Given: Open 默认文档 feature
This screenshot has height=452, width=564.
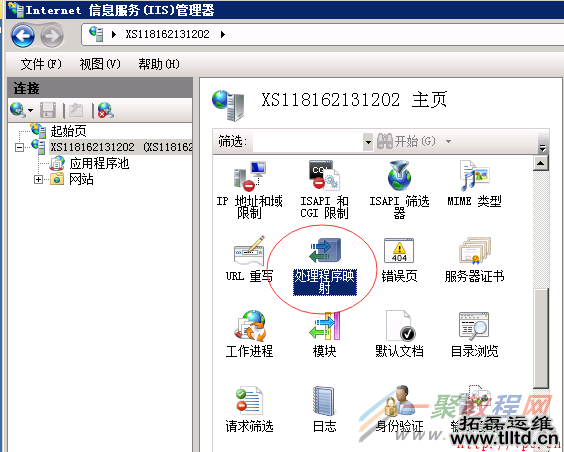Looking at the screenshot, I should pos(399,334).
